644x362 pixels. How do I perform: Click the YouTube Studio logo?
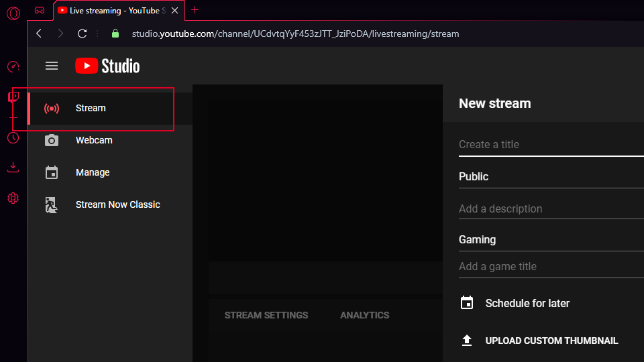pos(107,66)
